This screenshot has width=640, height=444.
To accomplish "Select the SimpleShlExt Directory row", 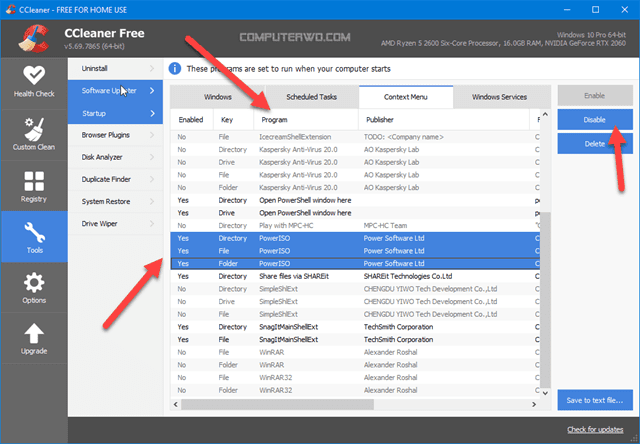I will coord(355,289).
